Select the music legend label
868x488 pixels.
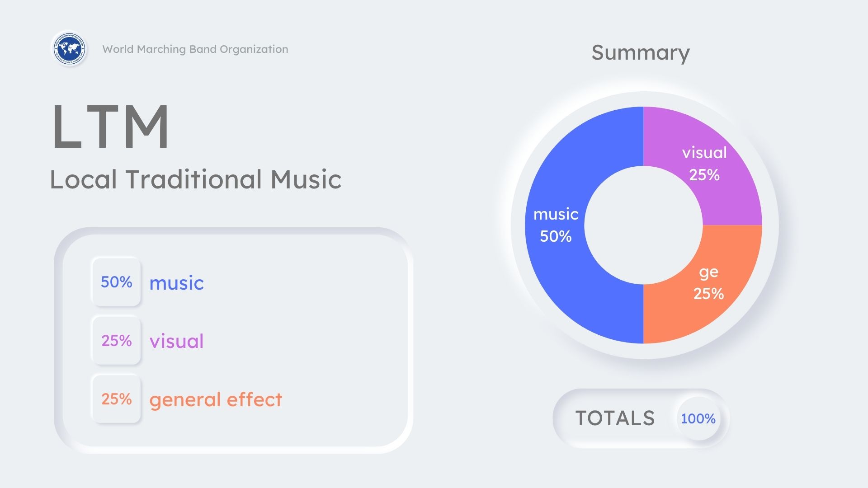(x=176, y=283)
